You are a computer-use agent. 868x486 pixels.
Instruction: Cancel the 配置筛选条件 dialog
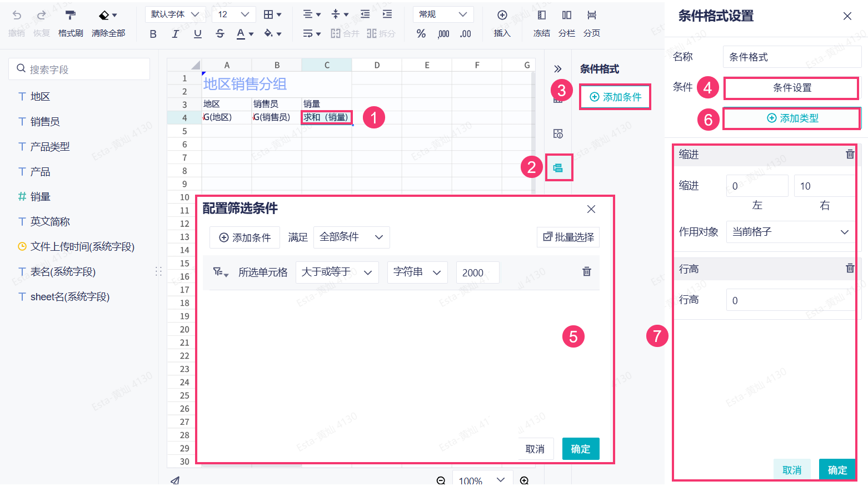point(535,449)
